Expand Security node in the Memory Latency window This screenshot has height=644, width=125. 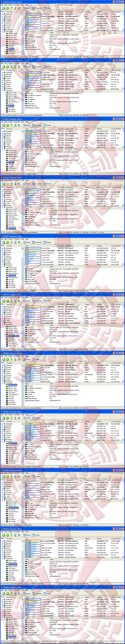pyautogui.click(x=2, y=494)
